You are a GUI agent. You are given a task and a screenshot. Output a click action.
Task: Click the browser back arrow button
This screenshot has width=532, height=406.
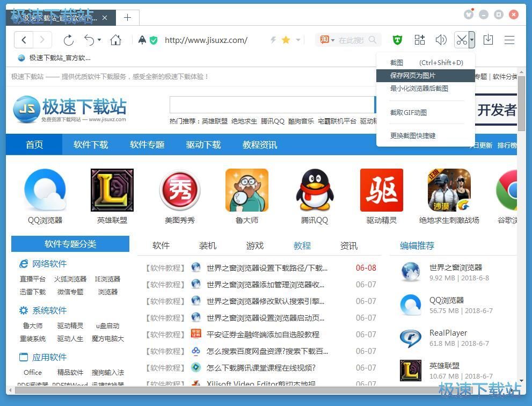(x=24, y=40)
